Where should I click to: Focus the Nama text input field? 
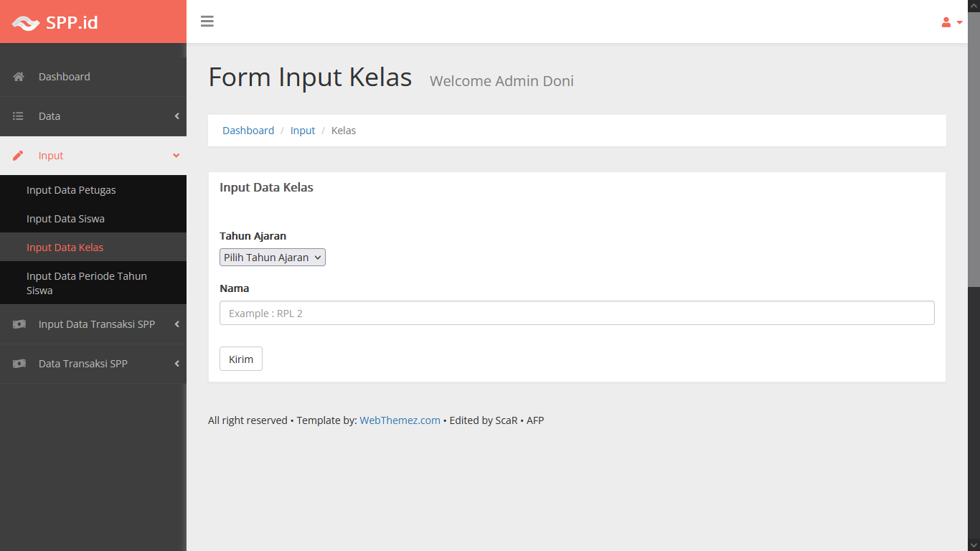pos(577,313)
